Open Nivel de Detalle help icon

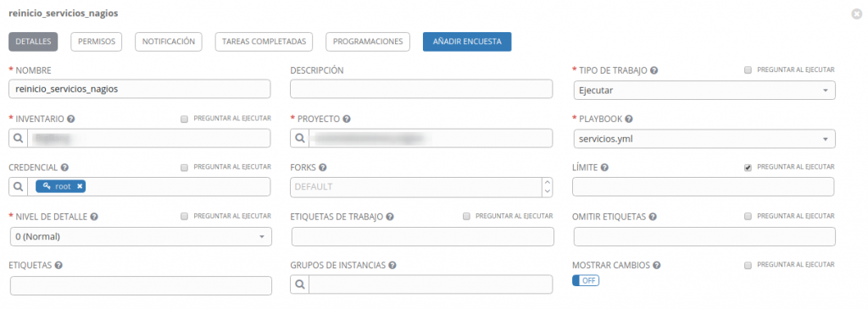[x=94, y=217]
